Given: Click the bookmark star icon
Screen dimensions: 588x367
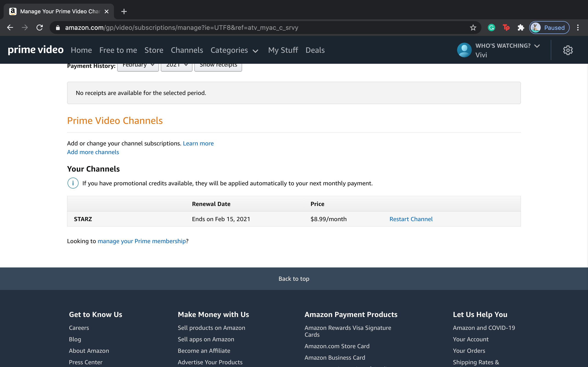Looking at the screenshot, I should [473, 28].
